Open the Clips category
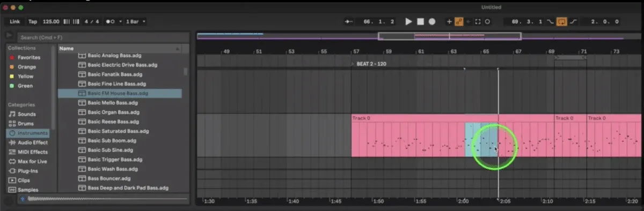The width and height of the screenshot is (644, 211). pyautogui.click(x=19, y=180)
